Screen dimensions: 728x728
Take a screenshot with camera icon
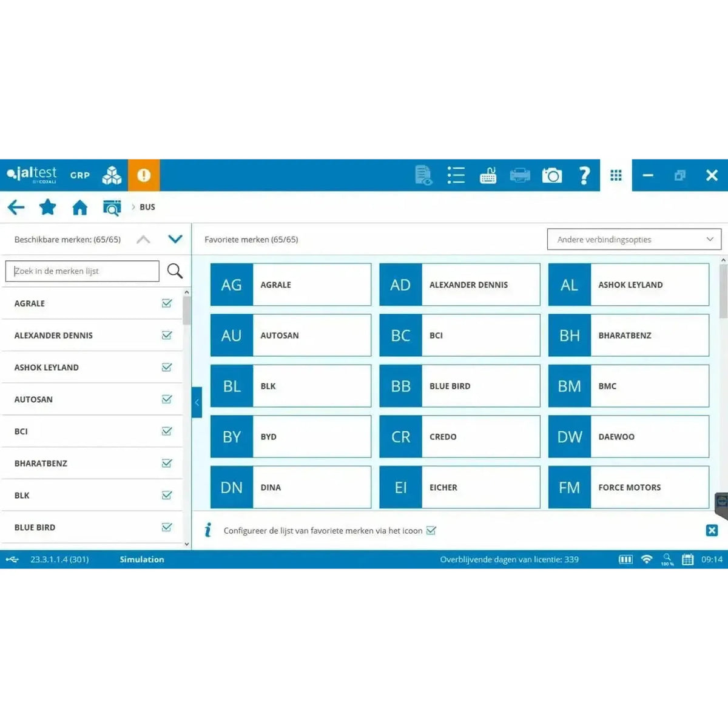[552, 175]
